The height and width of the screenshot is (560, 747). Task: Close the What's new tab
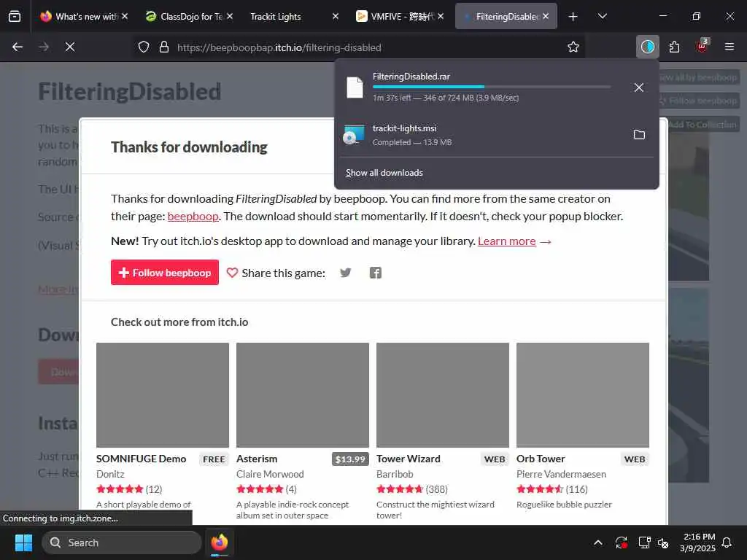point(124,16)
